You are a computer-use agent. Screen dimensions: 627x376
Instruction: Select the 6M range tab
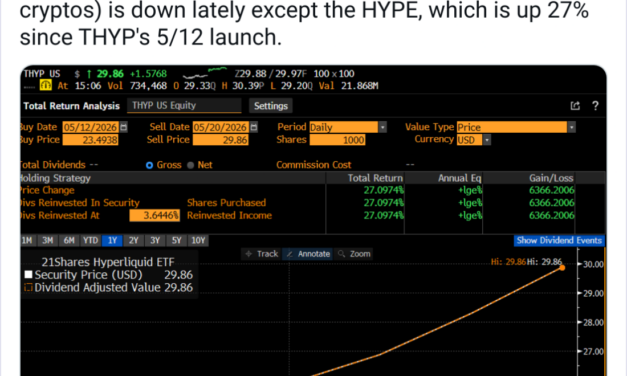click(69, 240)
